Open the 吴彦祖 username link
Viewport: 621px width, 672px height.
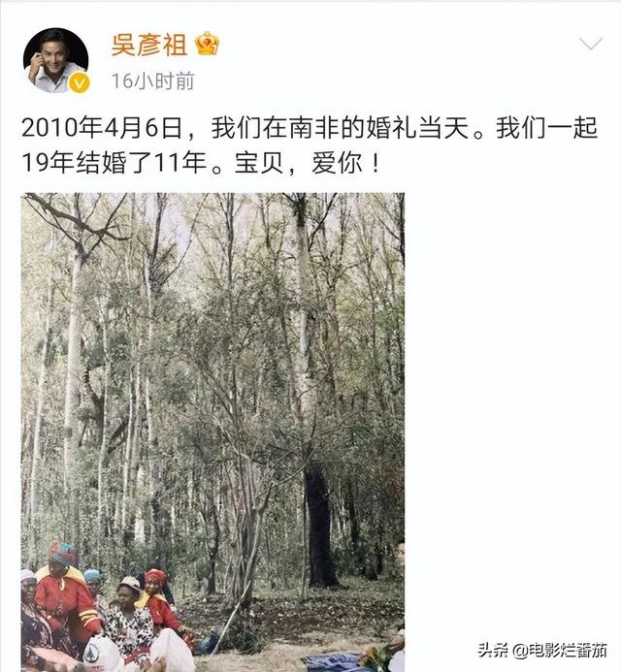(148, 45)
